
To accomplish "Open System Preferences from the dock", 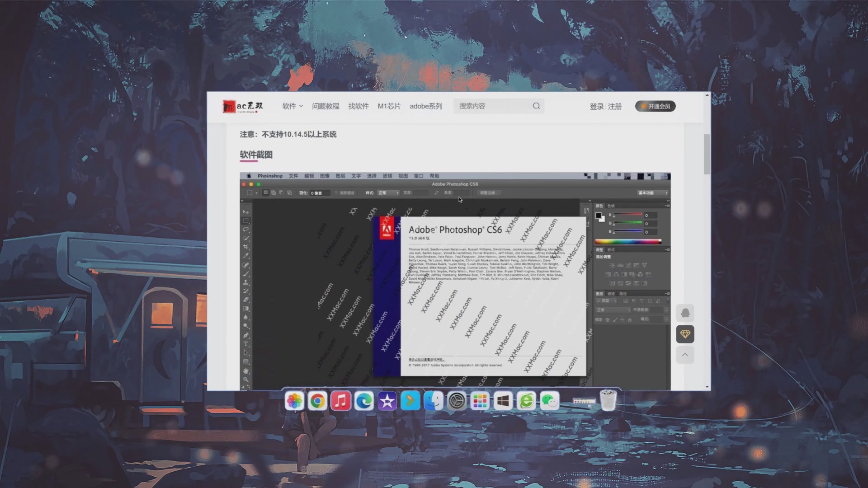I will tap(457, 401).
